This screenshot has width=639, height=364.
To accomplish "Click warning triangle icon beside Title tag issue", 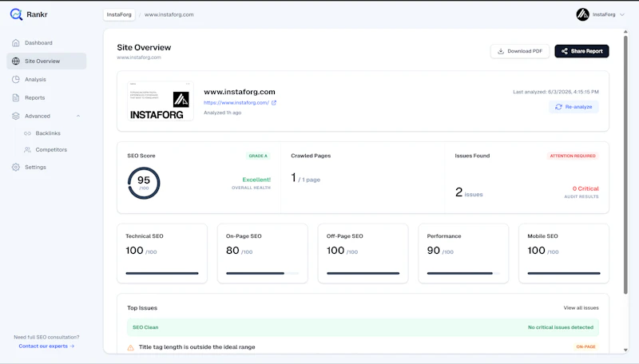I will click(x=130, y=348).
